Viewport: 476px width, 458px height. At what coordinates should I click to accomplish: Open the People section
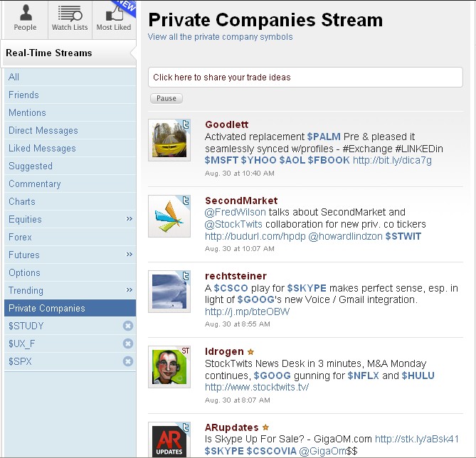pyautogui.click(x=25, y=18)
